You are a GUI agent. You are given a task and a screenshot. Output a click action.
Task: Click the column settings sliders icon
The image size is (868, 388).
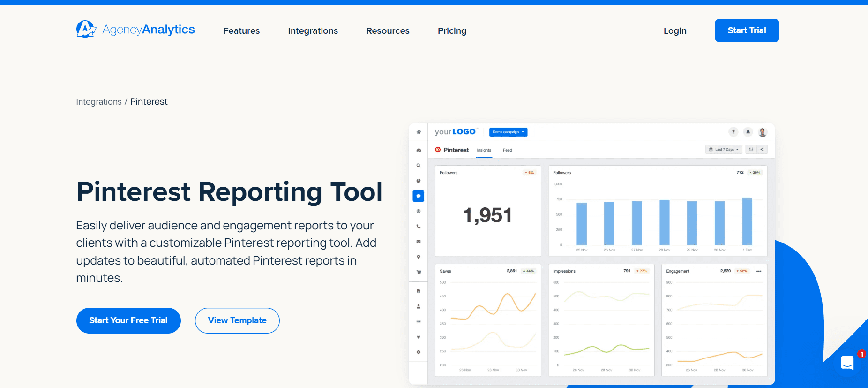click(751, 149)
